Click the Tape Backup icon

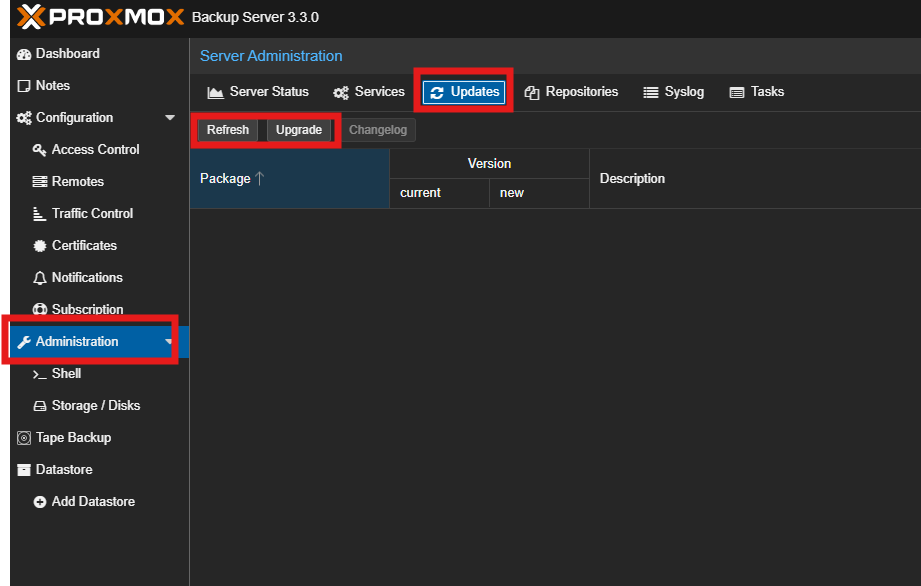24,438
